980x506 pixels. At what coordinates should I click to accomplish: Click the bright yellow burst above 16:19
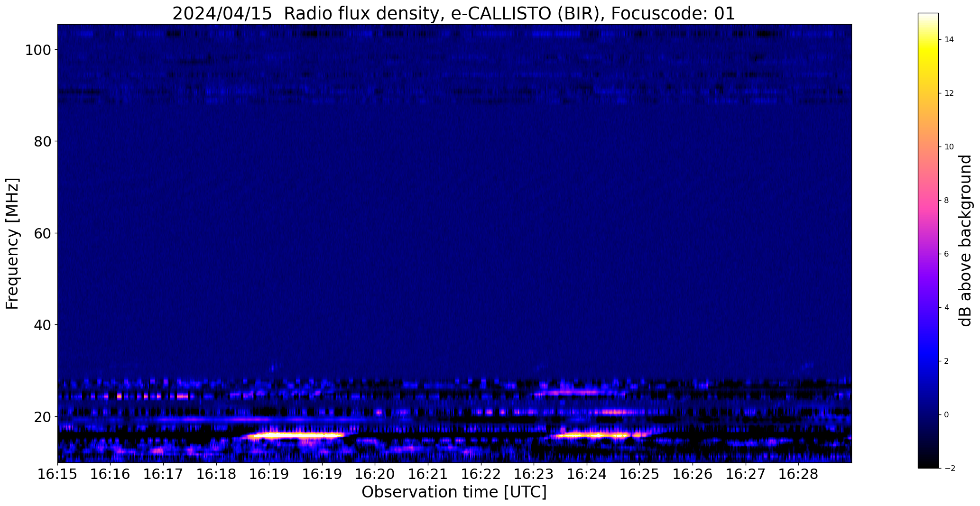pyautogui.click(x=296, y=435)
